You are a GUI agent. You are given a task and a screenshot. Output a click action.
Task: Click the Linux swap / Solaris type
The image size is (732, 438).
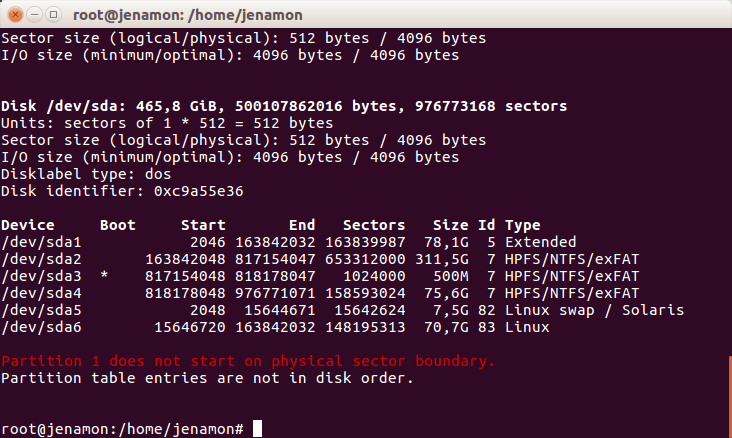click(594, 310)
